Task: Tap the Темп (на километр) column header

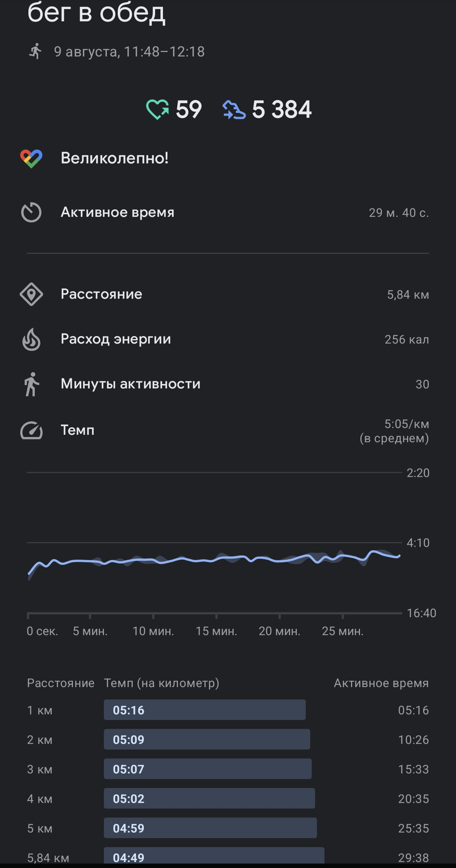Action: click(x=161, y=683)
